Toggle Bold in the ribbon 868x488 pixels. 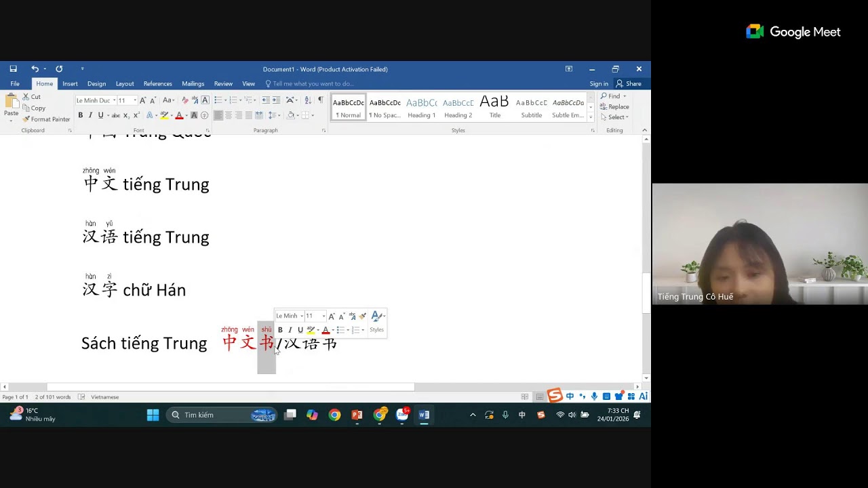click(81, 115)
